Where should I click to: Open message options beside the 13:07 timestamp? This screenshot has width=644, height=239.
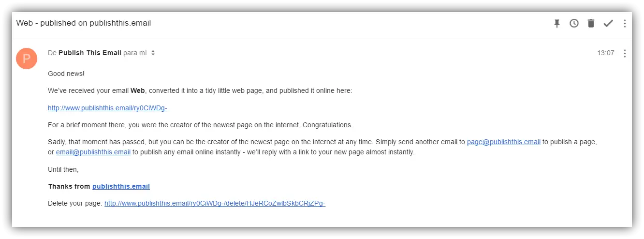click(x=625, y=53)
